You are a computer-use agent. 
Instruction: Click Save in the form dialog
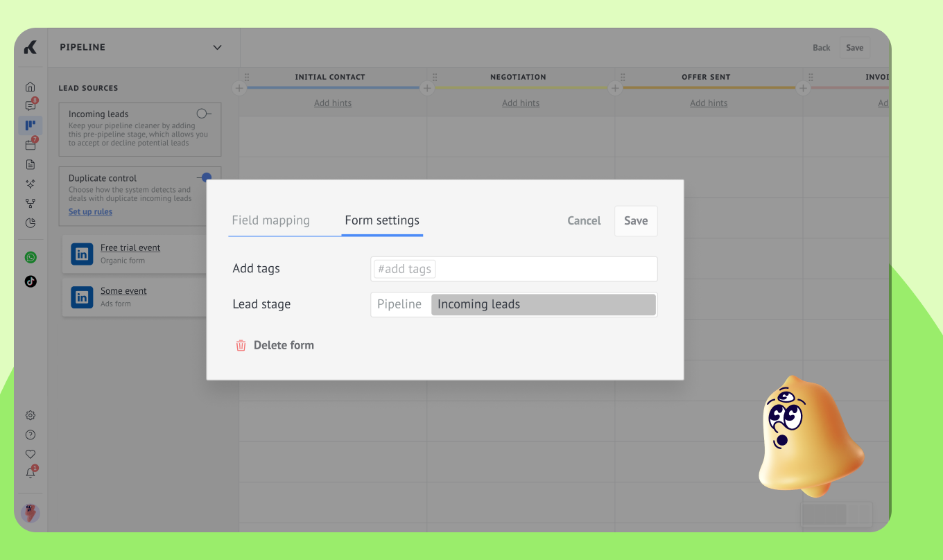click(635, 221)
